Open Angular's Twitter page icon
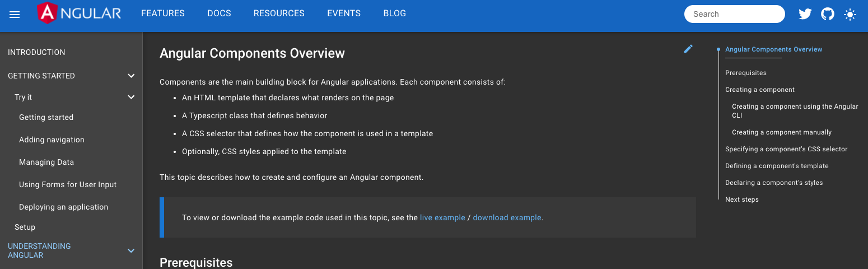 coord(805,14)
